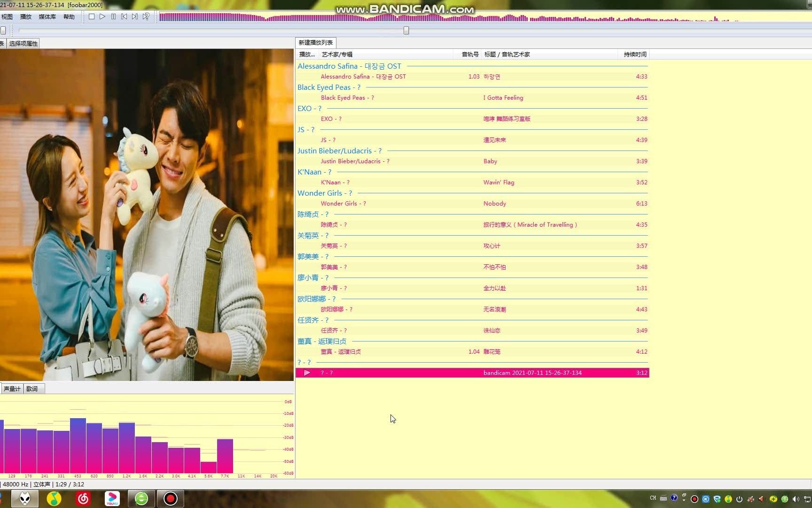Select the Nobody track row
The width and height of the screenshot is (812, 508).
tap(472, 204)
